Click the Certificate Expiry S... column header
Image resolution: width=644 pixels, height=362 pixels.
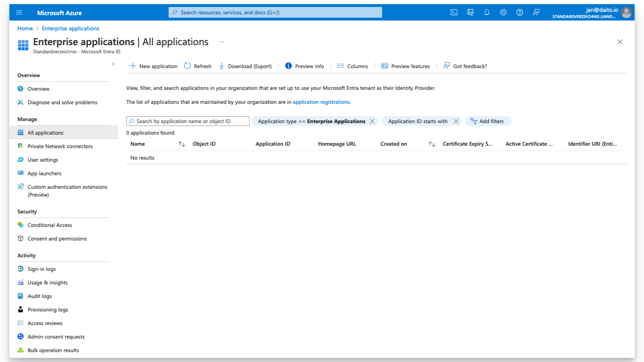467,144
